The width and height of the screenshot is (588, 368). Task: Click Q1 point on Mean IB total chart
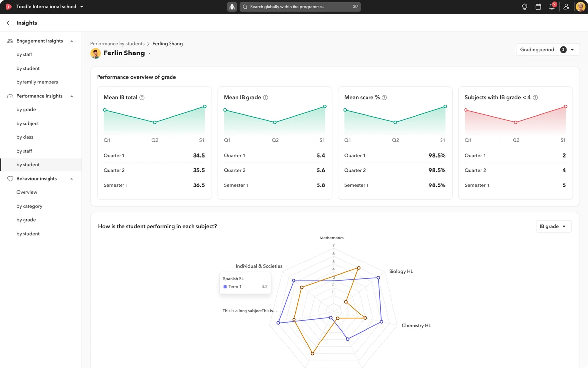point(105,110)
